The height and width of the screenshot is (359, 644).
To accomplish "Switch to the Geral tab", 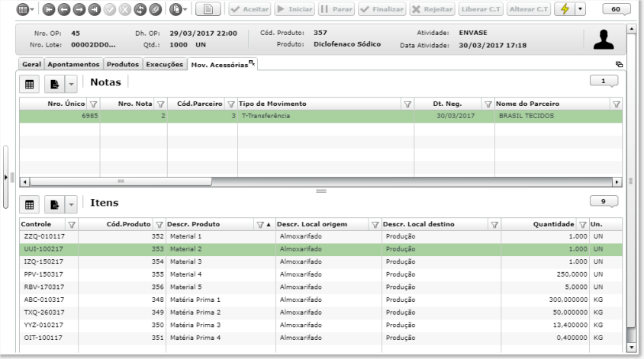I will point(31,64).
